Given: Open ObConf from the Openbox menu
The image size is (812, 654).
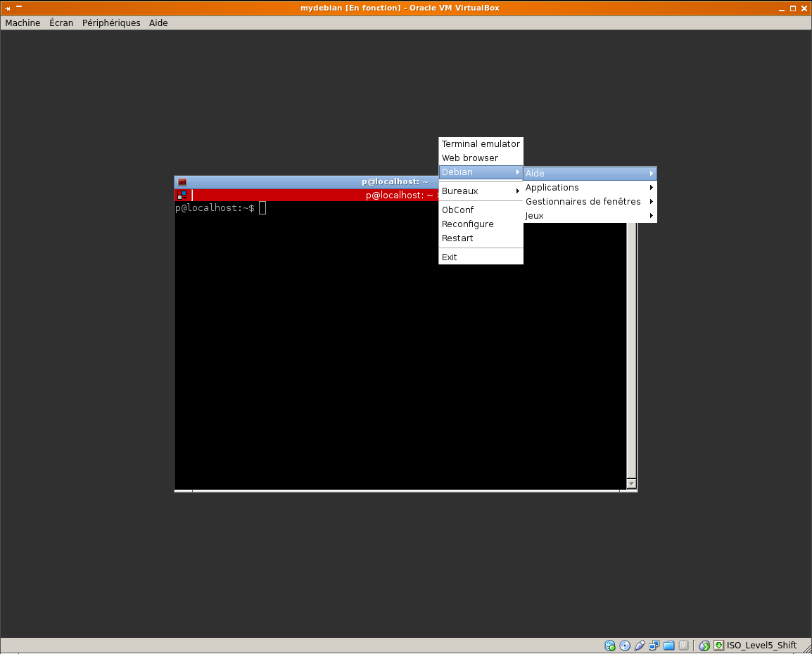Looking at the screenshot, I should click(x=481, y=210).
